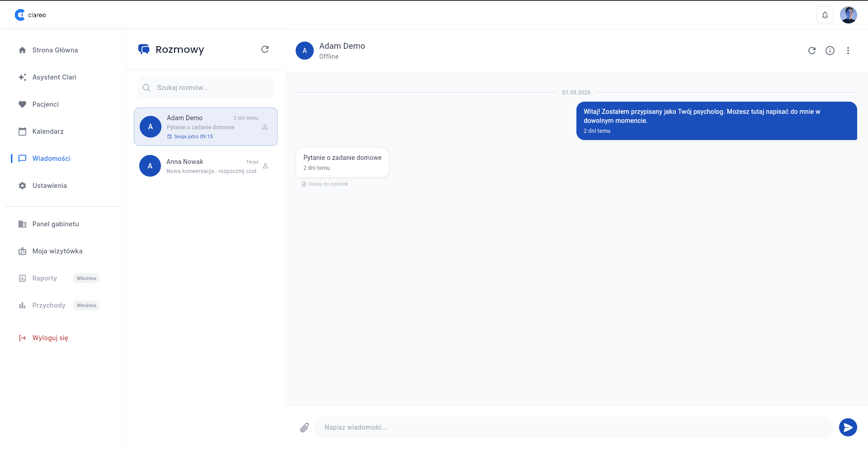Viewport: 868px width, 449px height.
Task: Click person icon in Adam Demo row
Action: click(x=265, y=127)
